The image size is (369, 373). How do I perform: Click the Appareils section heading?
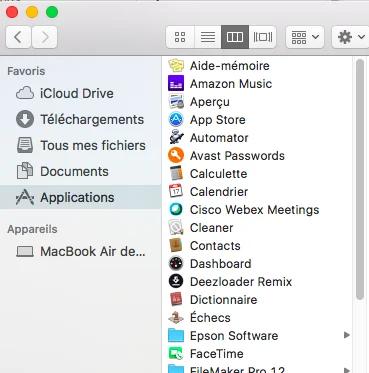[32, 229]
